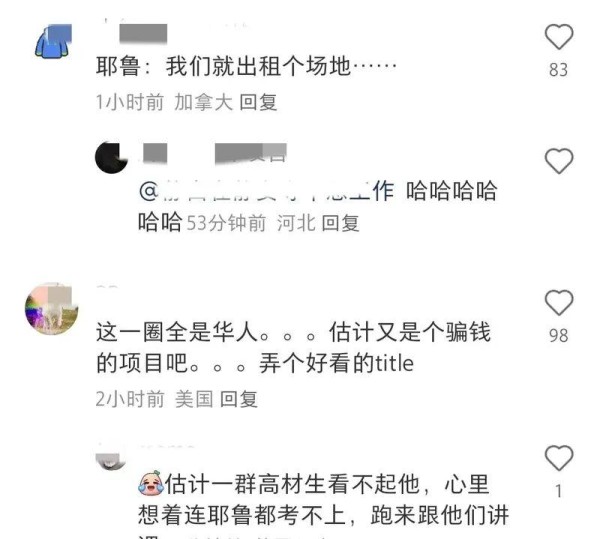Open the @mentioned user link in reply
Screen dimensions: 600x539
[x=266, y=191]
